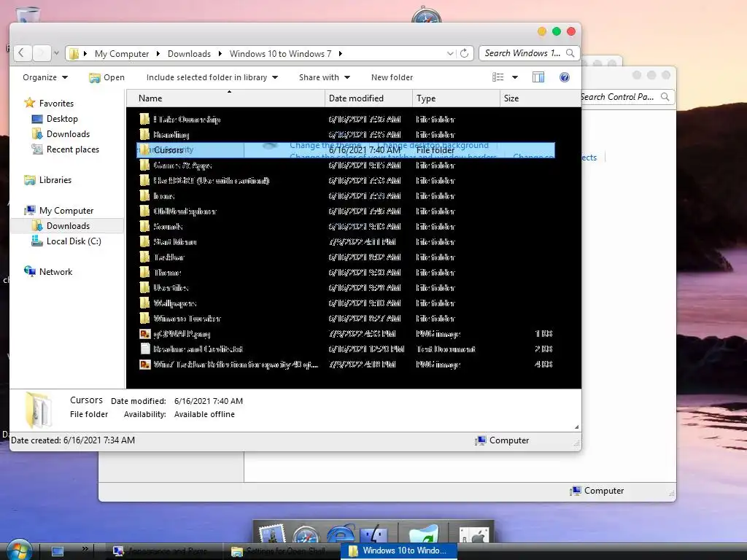Sort by the Name column header
The width and height of the screenshot is (747, 560).
click(226, 98)
